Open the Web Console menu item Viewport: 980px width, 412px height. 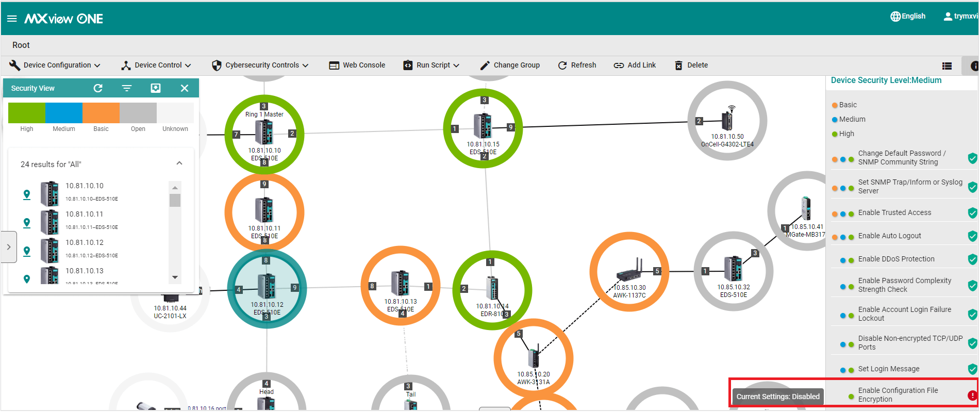click(357, 65)
